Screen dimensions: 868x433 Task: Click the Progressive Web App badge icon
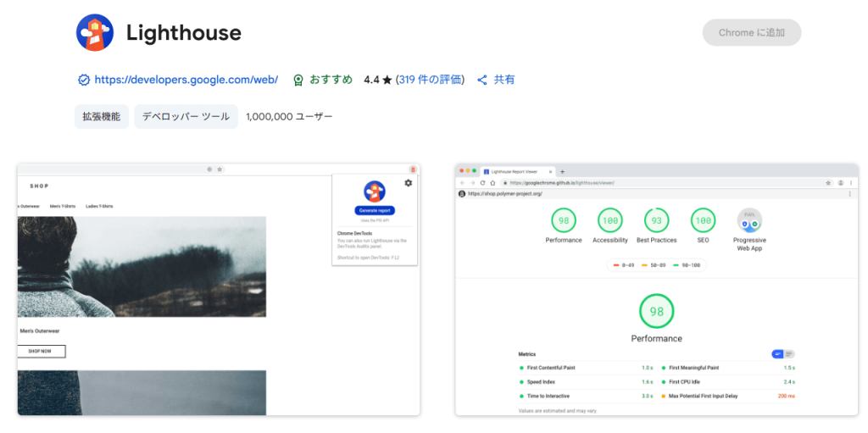pyautogui.click(x=749, y=220)
